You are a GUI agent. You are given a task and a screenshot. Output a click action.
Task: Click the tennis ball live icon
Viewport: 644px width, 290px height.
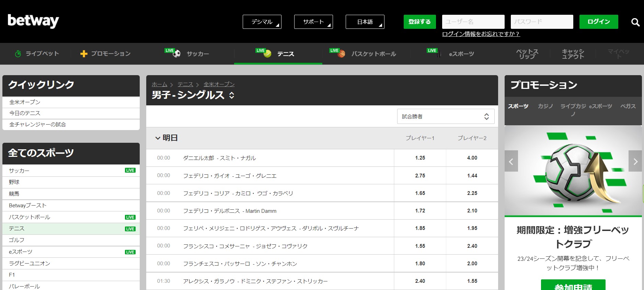[267, 54]
